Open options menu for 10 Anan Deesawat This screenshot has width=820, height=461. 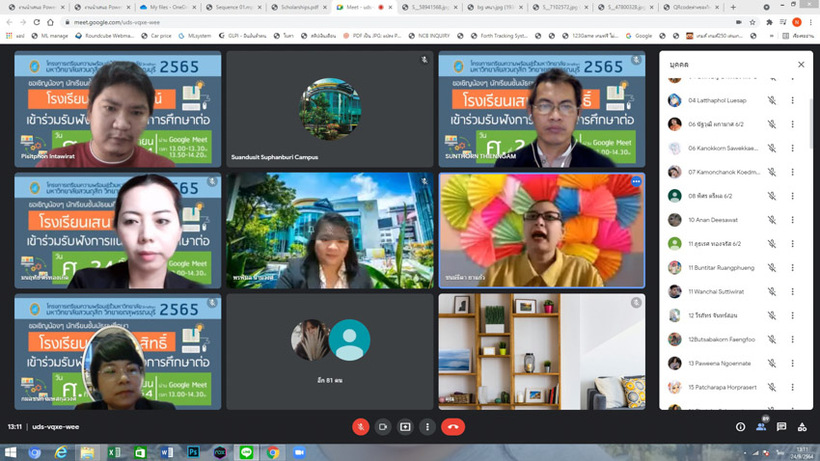(x=793, y=219)
